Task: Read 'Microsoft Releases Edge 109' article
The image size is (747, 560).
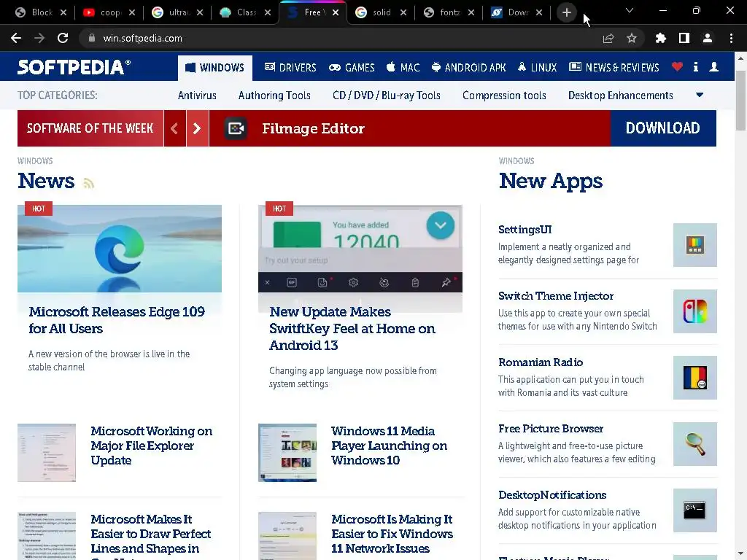Action: 117,320
